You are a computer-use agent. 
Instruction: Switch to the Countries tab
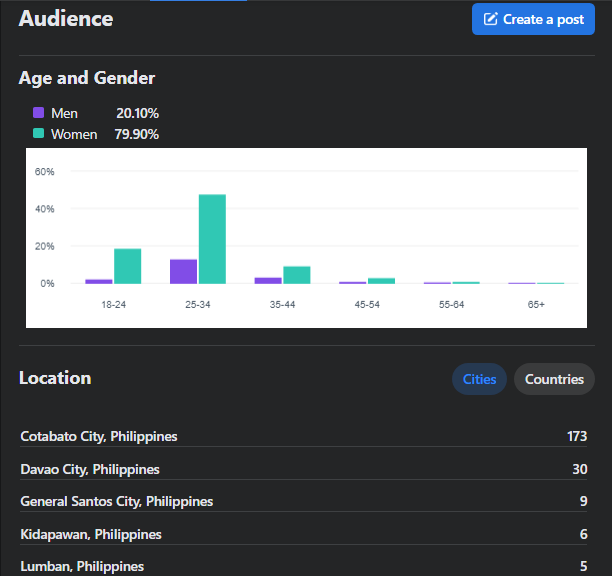tap(554, 379)
